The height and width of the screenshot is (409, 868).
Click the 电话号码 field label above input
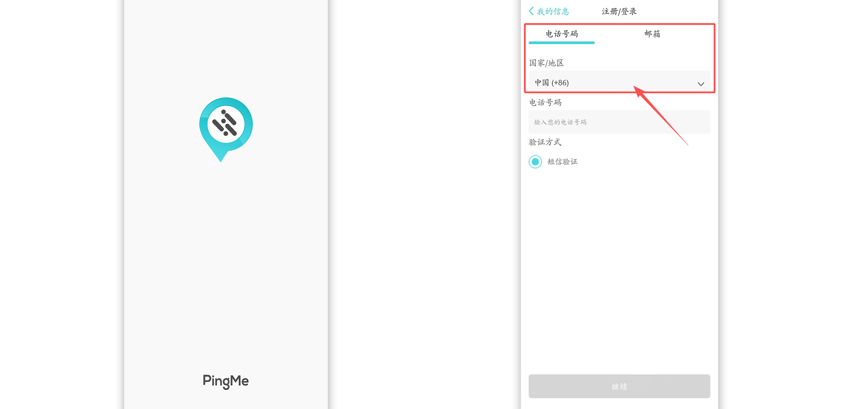pyautogui.click(x=545, y=103)
